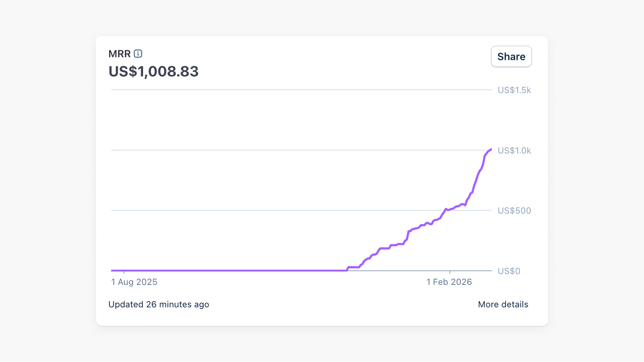
Task: Click the tick mark above 1 Aug 2025
Action: pyautogui.click(x=124, y=272)
